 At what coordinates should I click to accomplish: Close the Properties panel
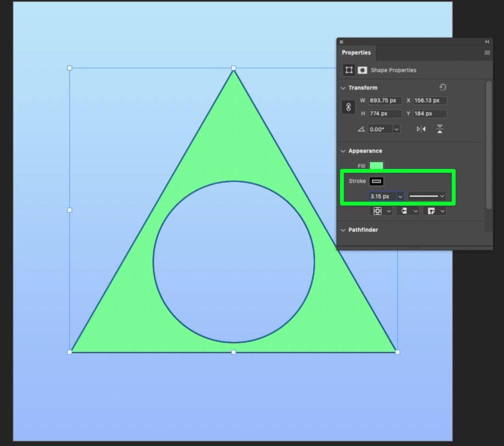coord(341,42)
